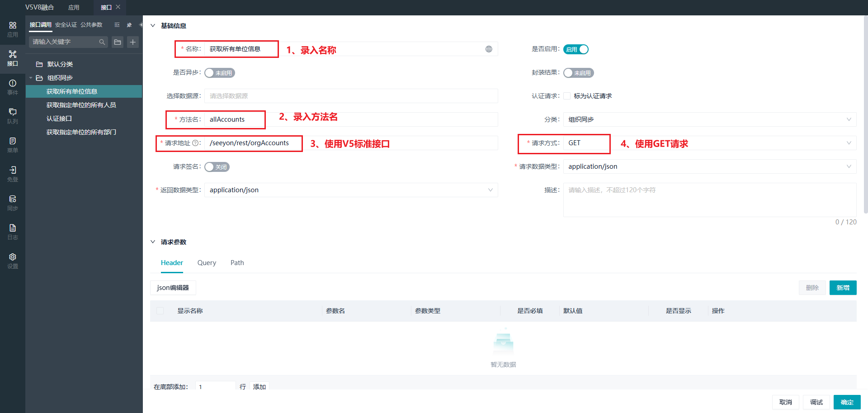Collapse the 请求参数 section
The image size is (868, 413).
pyautogui.click(x=153, y=242)
